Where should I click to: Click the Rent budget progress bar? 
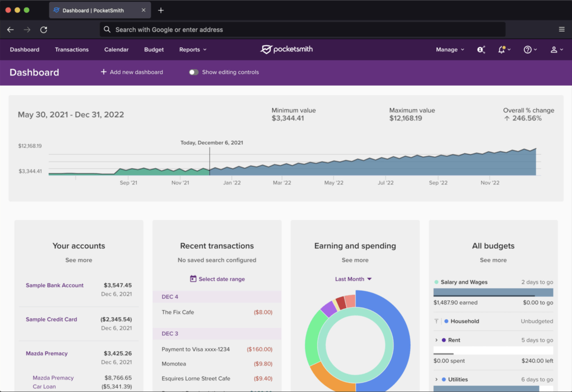tap(493, 350)
